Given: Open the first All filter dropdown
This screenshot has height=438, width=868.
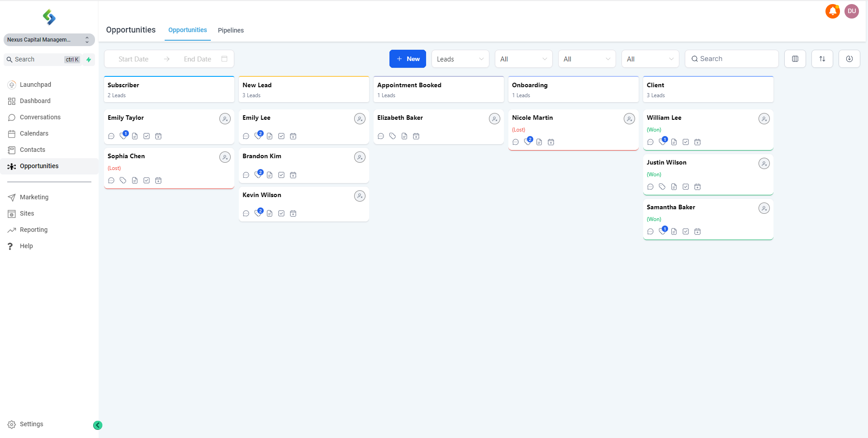Looking at the screenshot, I should click(x=523, y=59).
